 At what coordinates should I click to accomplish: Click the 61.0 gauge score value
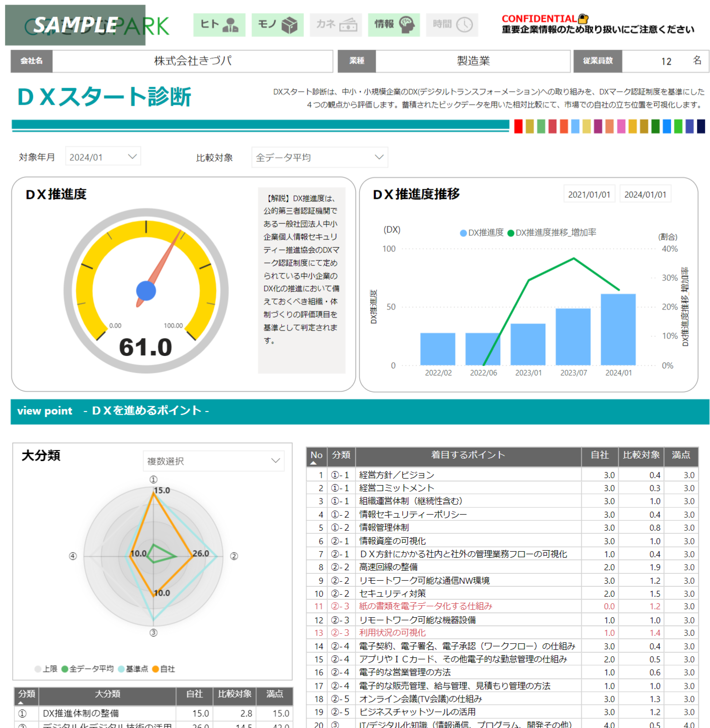point(146,347)
